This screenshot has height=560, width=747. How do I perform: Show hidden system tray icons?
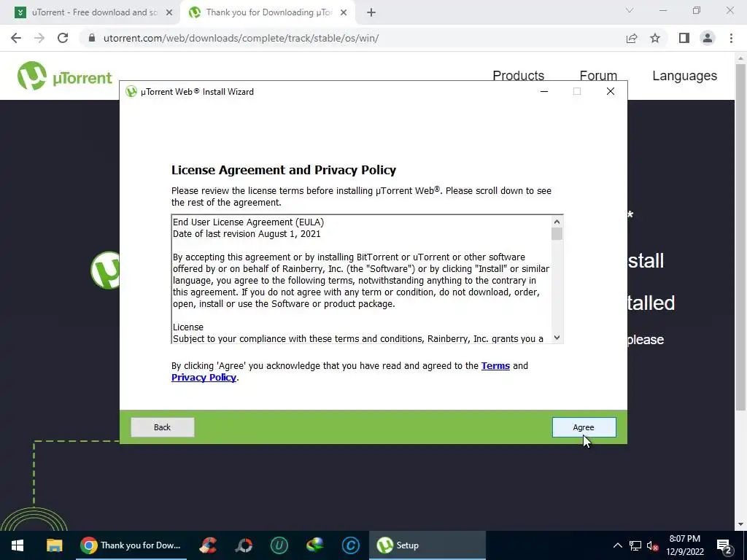click(617, 545)
